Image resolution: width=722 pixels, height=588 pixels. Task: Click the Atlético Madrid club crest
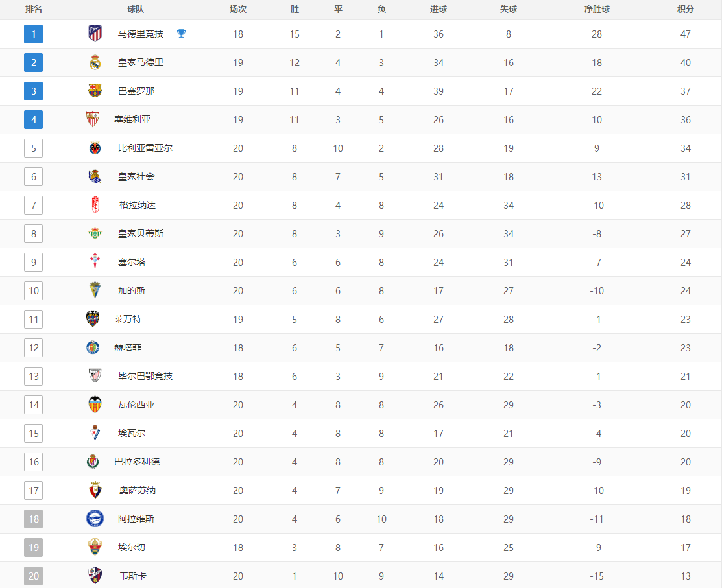click(x=95, y=34)
